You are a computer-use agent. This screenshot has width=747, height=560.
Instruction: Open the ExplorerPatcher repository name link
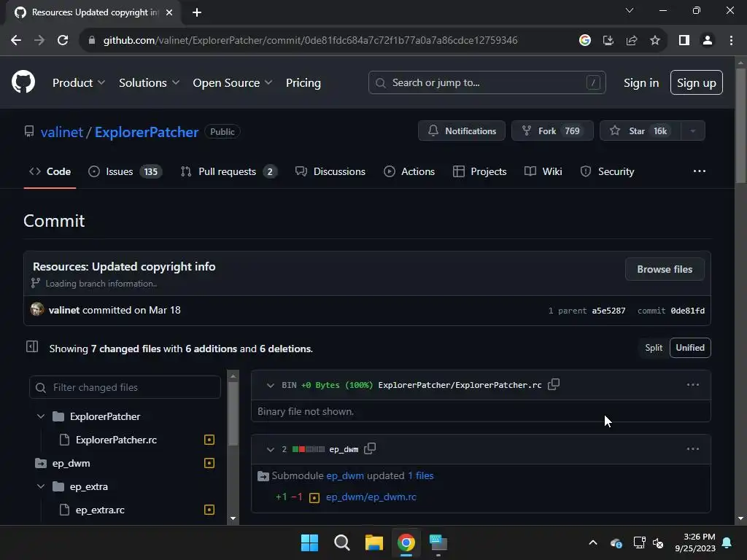point(146,132)
